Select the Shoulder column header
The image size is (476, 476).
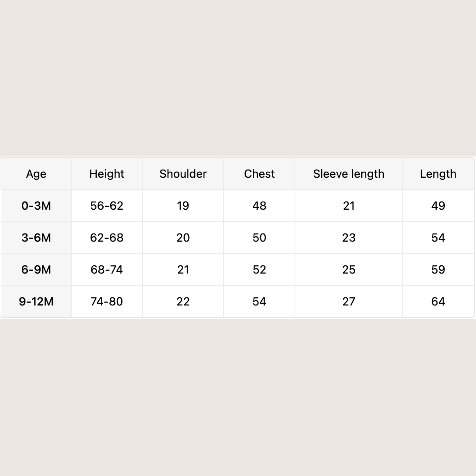(x=183, y=174)
